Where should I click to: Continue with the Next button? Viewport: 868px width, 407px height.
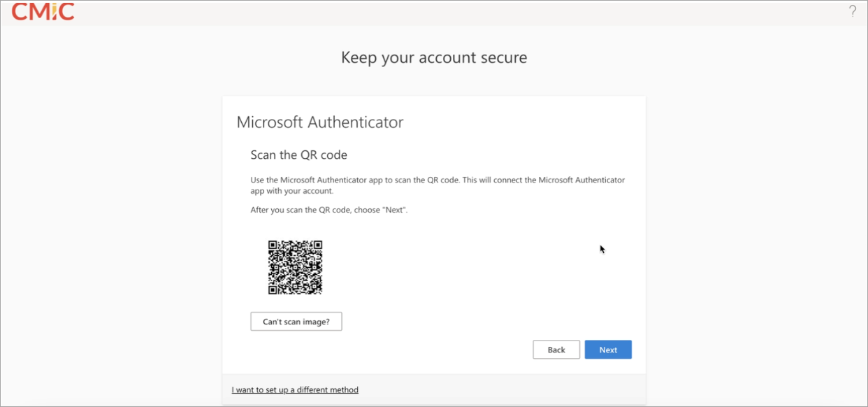point(608,350)
